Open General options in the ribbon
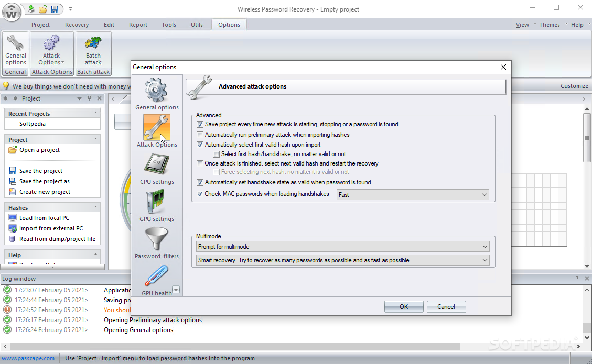The height and width of the screenshot is (364, 592). point(16,51)
